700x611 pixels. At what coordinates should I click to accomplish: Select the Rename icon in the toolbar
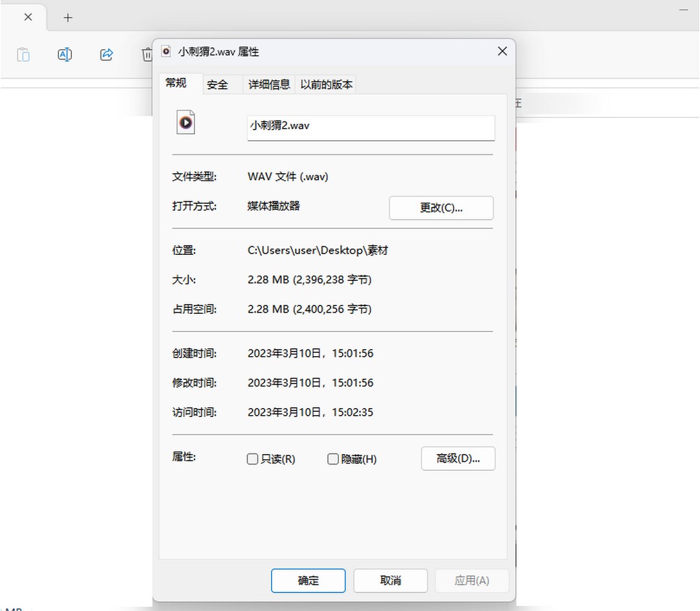point(64,54)
